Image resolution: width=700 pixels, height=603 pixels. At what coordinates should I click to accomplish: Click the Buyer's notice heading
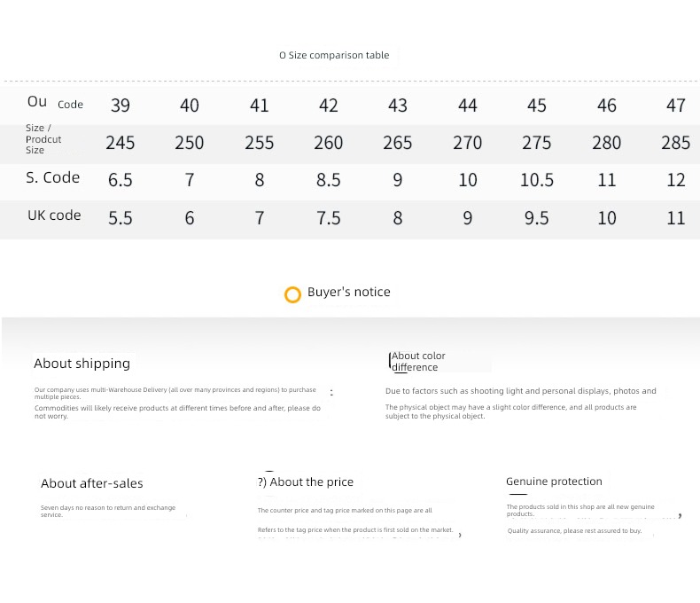pos(348,292)
